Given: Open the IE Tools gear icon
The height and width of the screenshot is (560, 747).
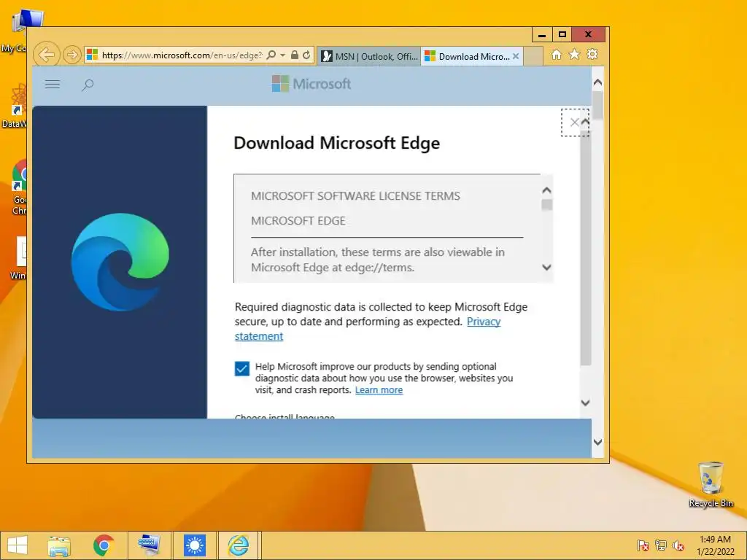Looking at the screenshot, I should coord(592,55).
